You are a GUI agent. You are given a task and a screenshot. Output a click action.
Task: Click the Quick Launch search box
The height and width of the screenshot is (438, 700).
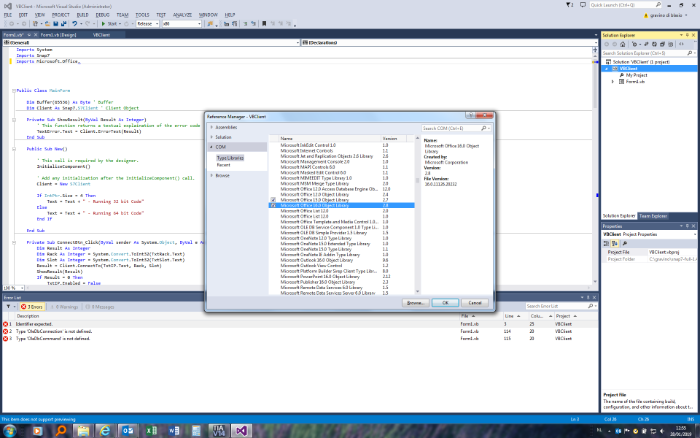pos(625,5)
